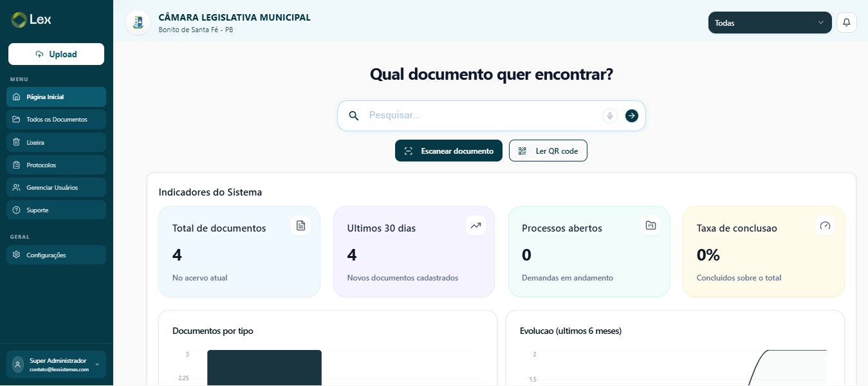Submit search with arrow button
868x386 pixels.
(x=631, y=116)
